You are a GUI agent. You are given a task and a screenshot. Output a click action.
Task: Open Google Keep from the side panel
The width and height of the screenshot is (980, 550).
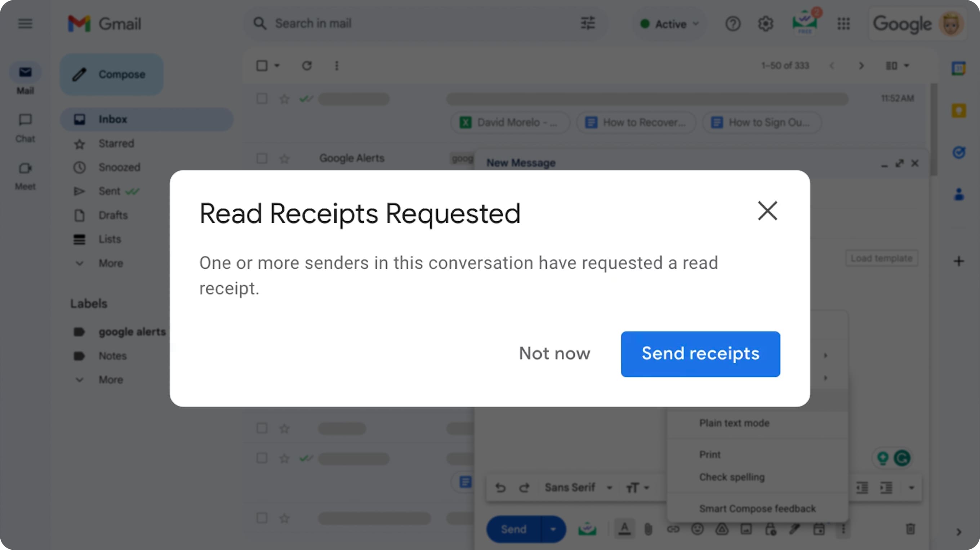click(959, 110)
